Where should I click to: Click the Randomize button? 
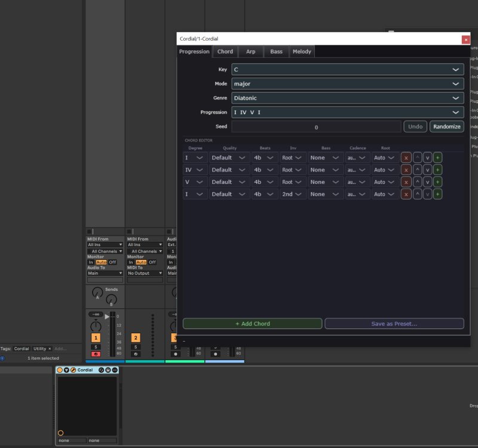tap(446, 127)
